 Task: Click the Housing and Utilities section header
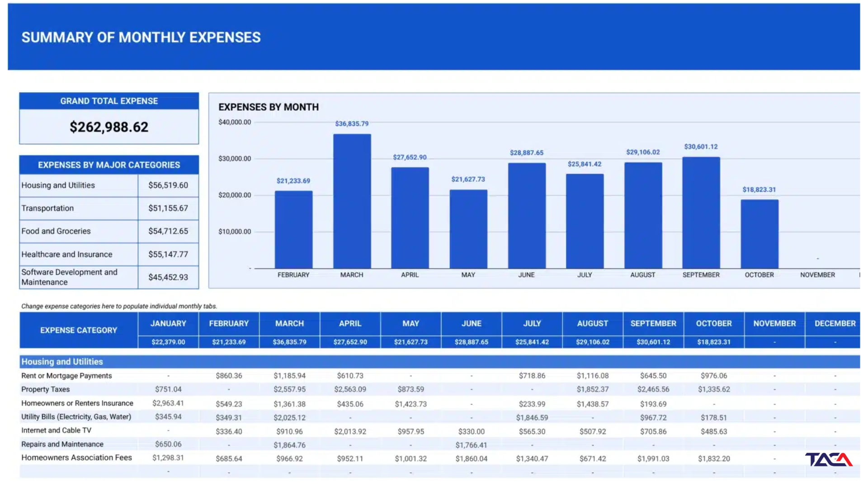pyautogui.click(x=439, y=361)
